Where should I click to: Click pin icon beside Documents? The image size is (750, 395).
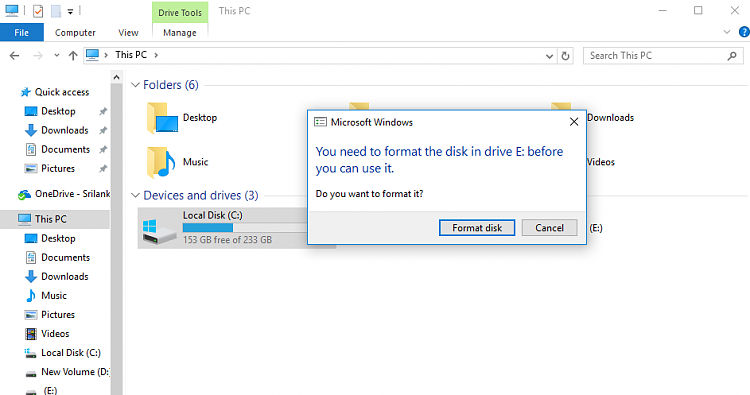(x=103, y=150)
